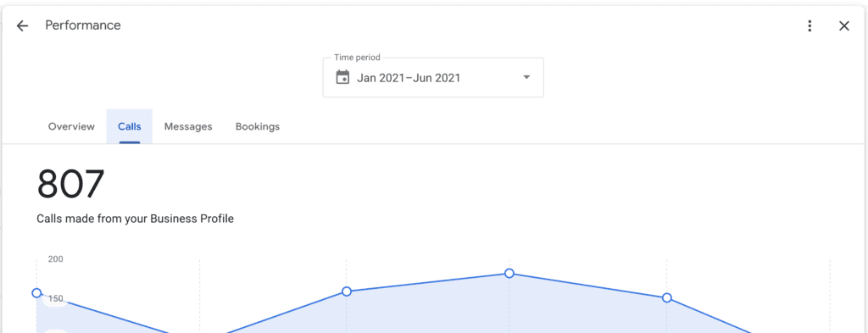Click the 150 y-axis label
The width and height of the screenshot is (868, 333).
point(55,299)
